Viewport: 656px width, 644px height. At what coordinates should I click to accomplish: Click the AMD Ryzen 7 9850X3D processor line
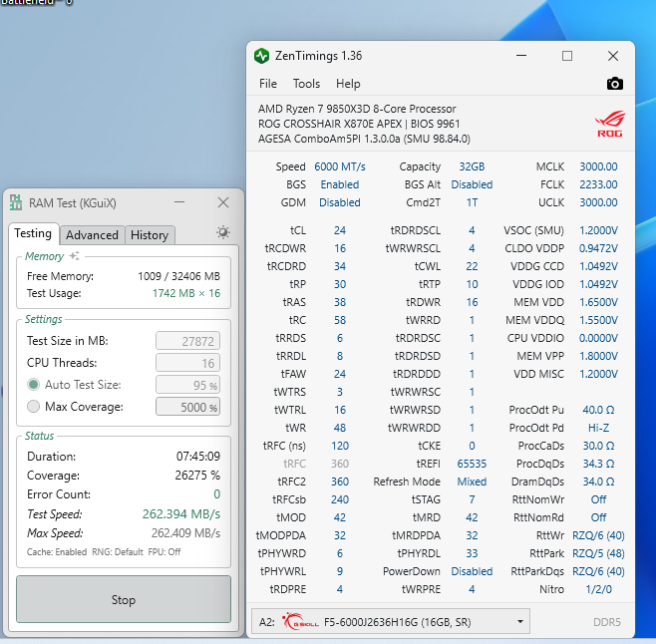point(357,109)
